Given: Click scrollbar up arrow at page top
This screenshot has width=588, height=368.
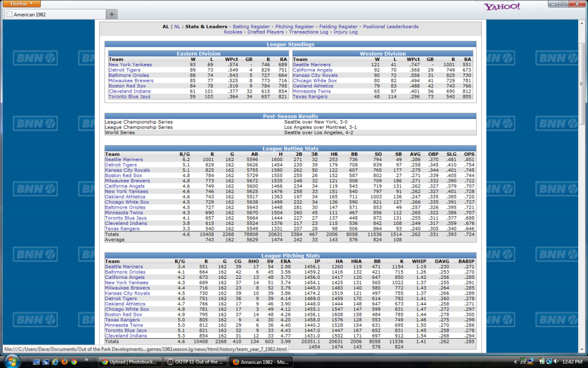Looking at the screenshot, I should [x=582, y=23].
